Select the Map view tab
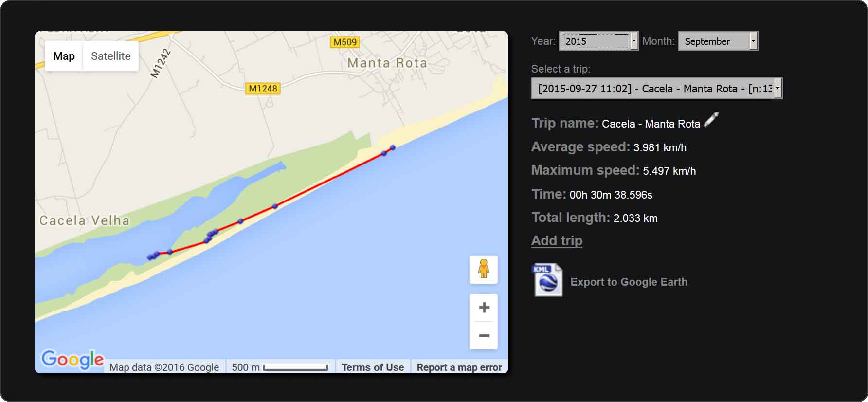 pyautogui.click(x=64, y=56)
